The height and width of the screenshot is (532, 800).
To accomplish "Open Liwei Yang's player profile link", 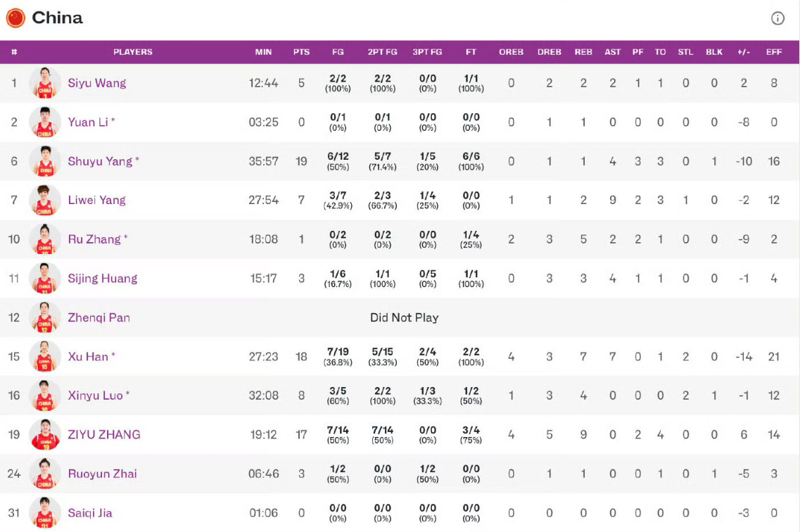I will [x=96, y=200].
